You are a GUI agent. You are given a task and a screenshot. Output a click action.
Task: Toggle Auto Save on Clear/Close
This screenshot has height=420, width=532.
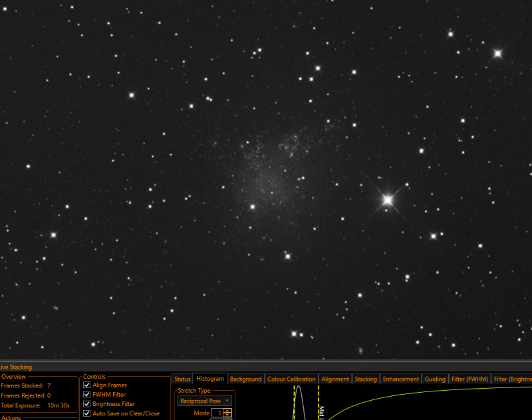[x=86, y=413]
